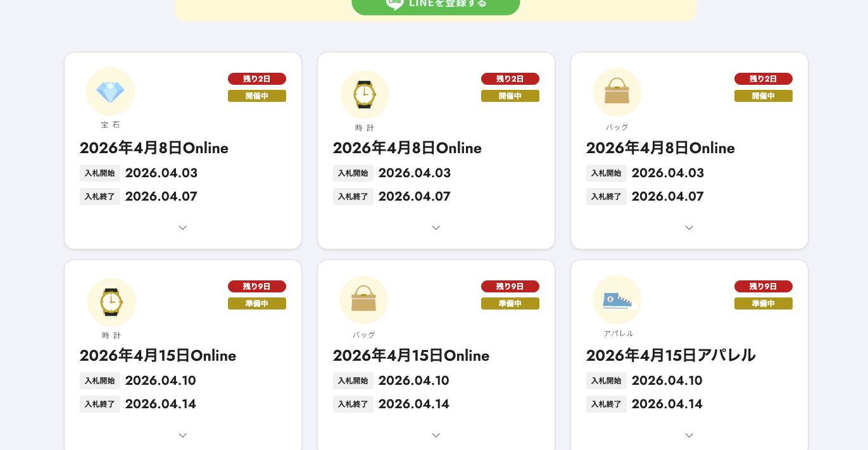Click the watch icon in April 15 auction
The width and height of the screenshot is (868, 450).
[x=111, y=302]
